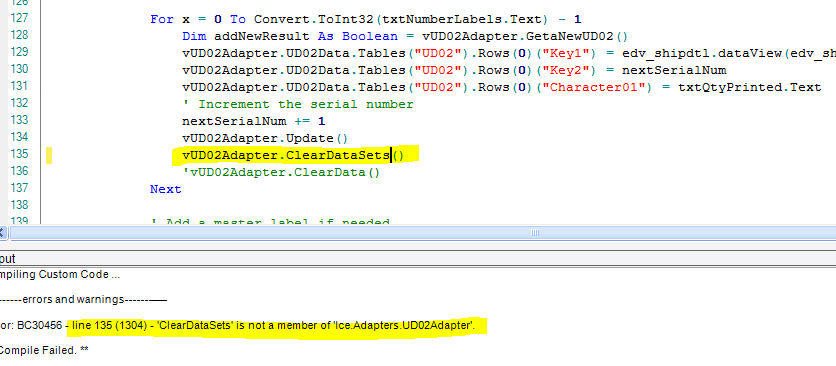The image size is (836, 366).
Task: Click the nextSerialNum += 1 statement
Action: pos(254,121)
